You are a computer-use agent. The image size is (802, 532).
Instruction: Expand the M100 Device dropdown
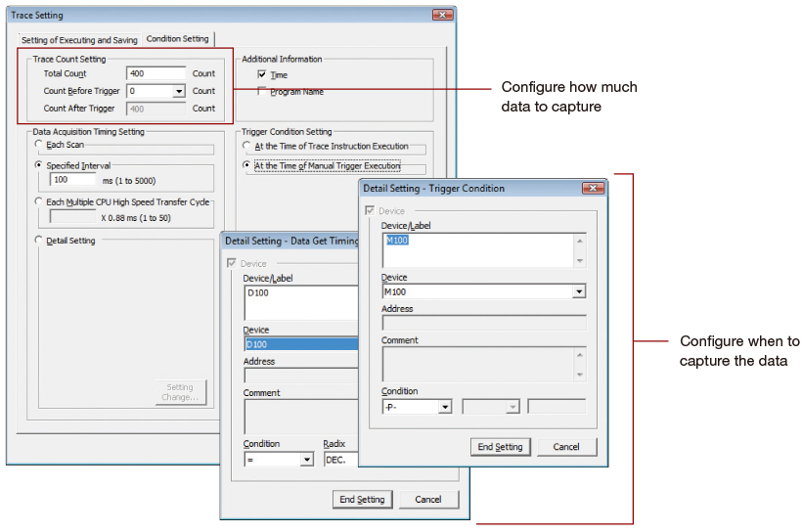tap(579, 291)
